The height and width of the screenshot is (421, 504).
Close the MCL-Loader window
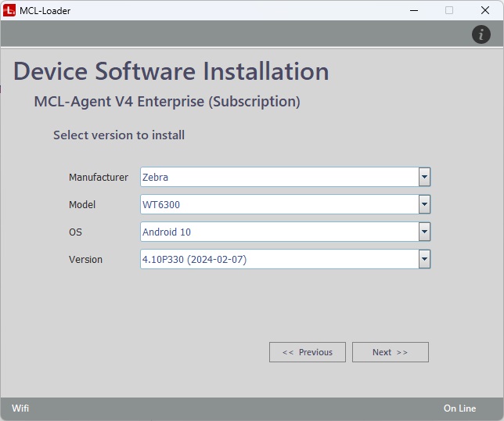(x=485, y=11)
